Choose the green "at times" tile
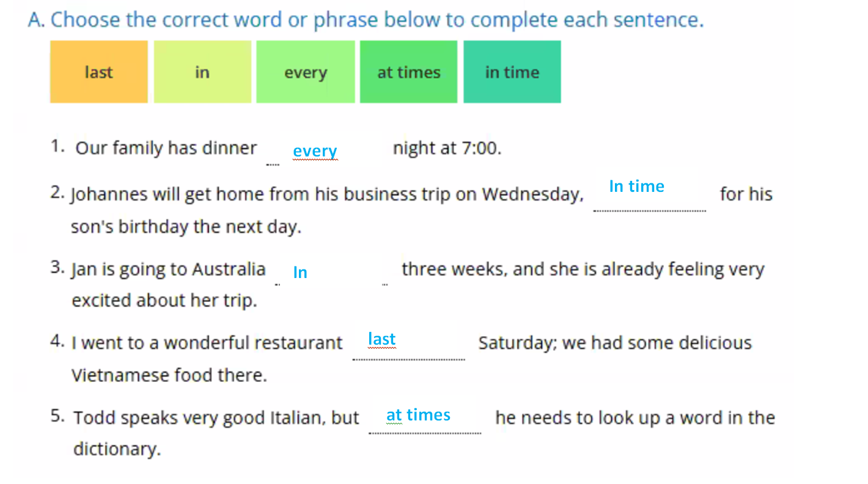The width and height of the screenshot is (868, 484). pos(408,72)
